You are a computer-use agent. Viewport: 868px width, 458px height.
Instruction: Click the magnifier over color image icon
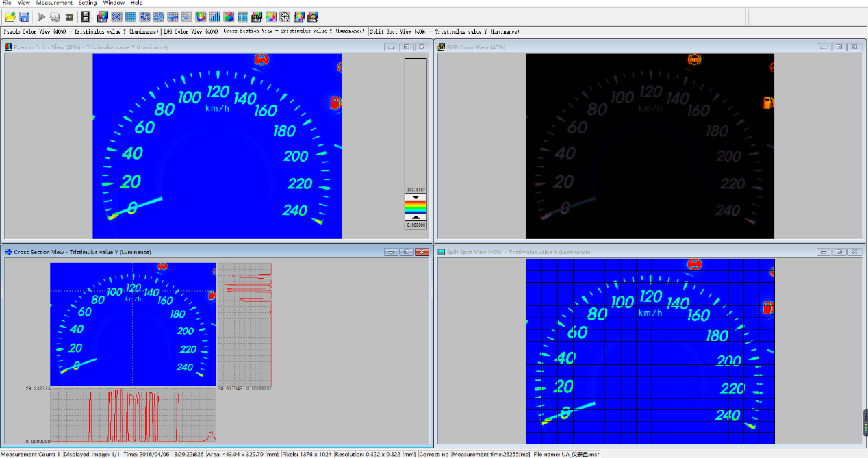point(312,16)
